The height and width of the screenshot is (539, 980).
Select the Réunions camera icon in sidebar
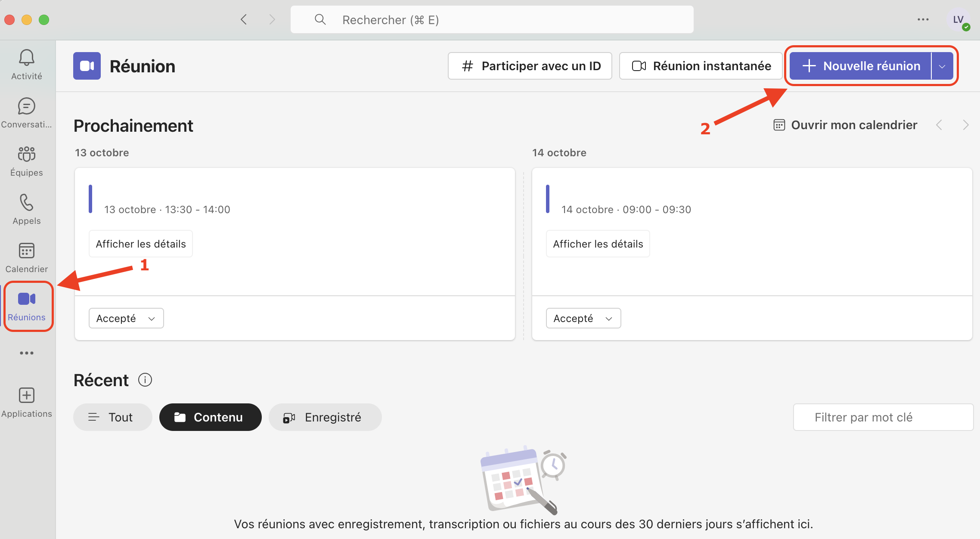coord(27,299)
